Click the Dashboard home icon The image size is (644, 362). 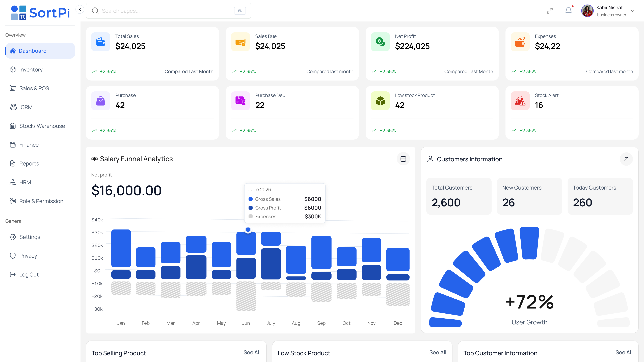click(13, 51)
